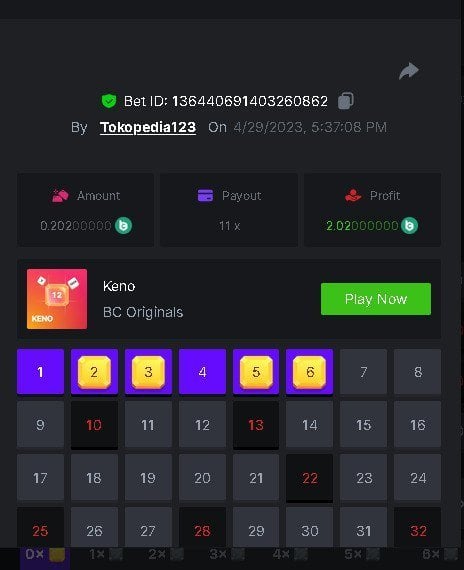The width and height of the screenshot is (464, 570).
Task: Click the share arrow icon
Action: (x=409, y=71)
